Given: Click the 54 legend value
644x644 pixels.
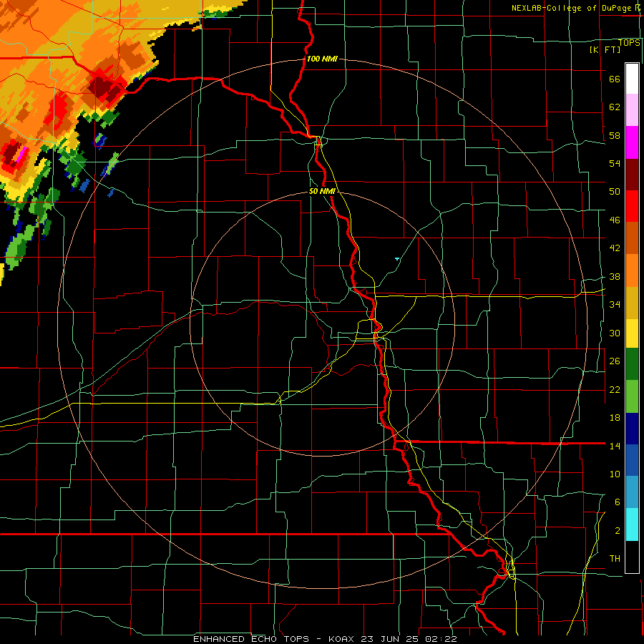Looking at the screenshot, I should (x=615, y=163).
